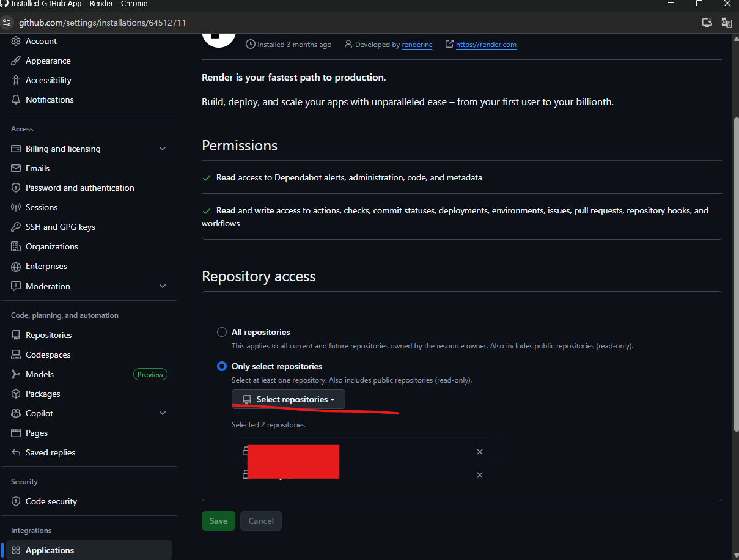
Task: Click the Account gear icon in sidebar
Action: click(16, 41)
